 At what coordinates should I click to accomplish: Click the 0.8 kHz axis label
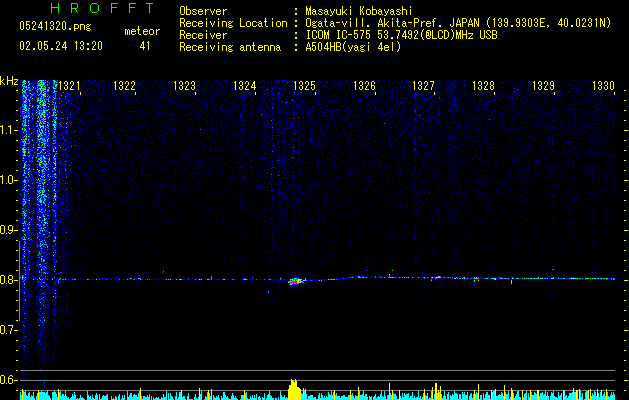click(x=8, y=280)
